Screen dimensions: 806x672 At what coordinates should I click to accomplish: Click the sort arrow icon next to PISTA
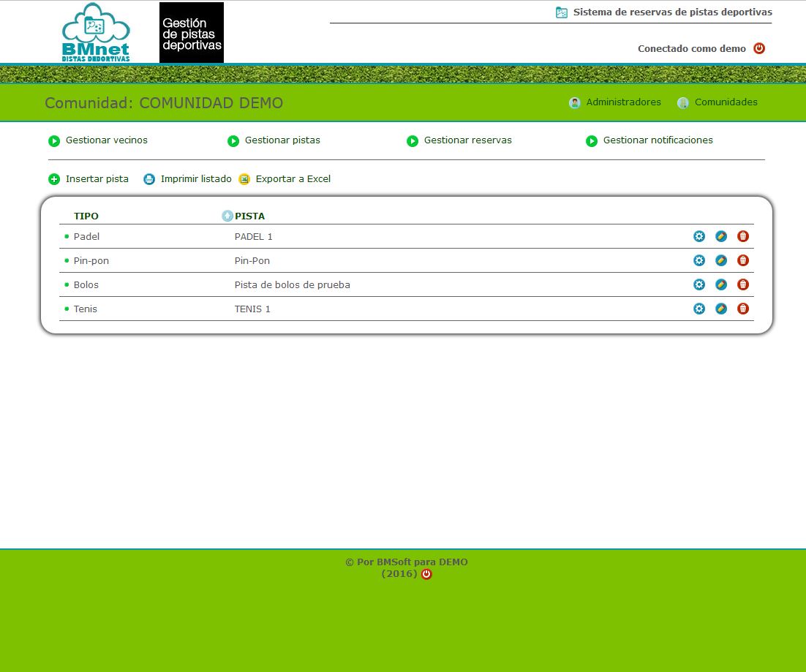pyautogui.click(x=227, y=216)
